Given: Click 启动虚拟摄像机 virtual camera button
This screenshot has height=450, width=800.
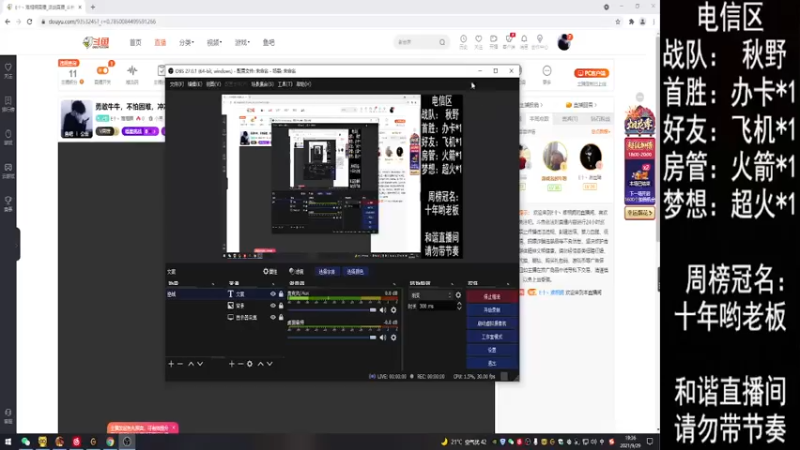Looking at the screenshot, I should (492, 323).
